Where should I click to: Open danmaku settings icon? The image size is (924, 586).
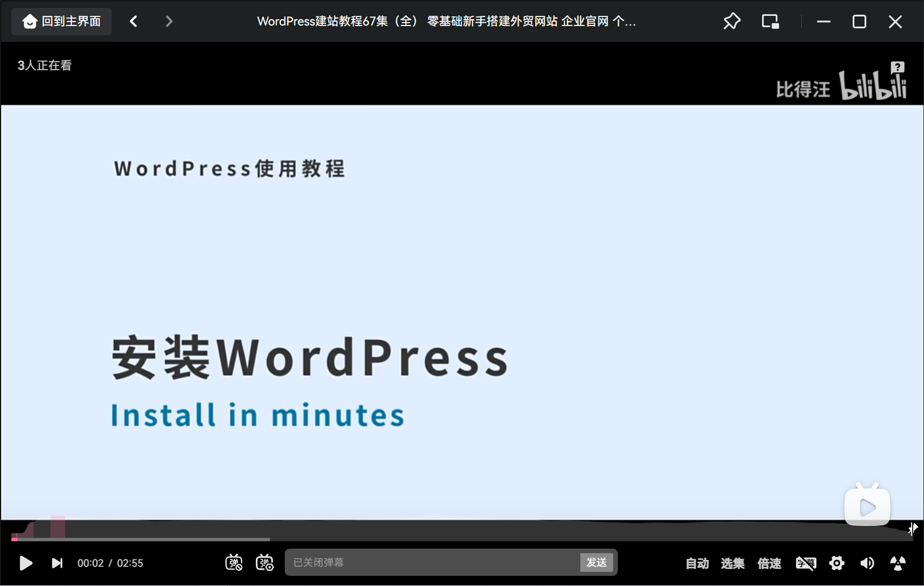264,563
